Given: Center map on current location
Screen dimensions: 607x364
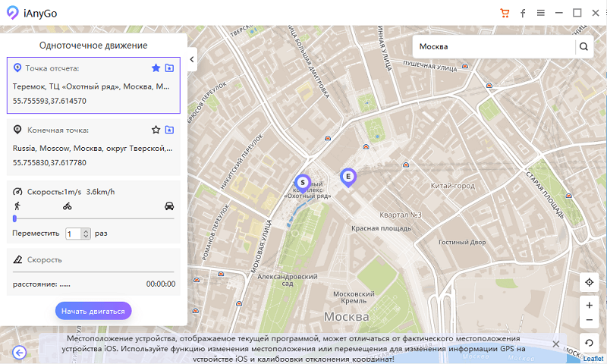Looking at the screenshot, I should 590,282.
